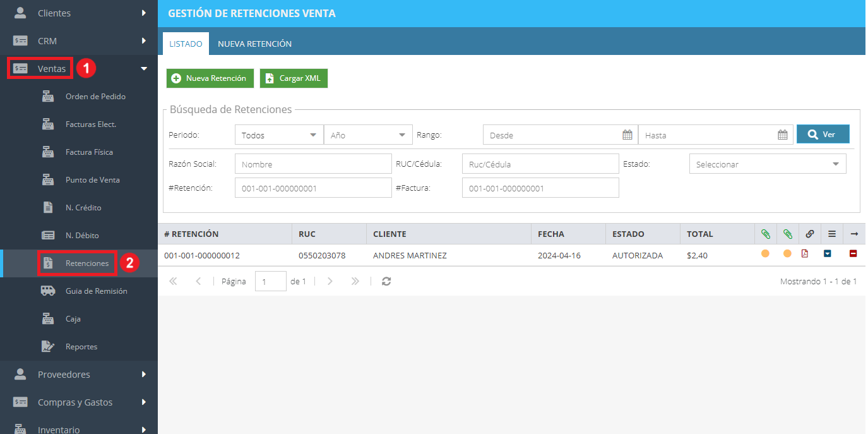Click the refresh icon in pagination bar
This screenshot has width=868, height=434.
click(386, 281)
